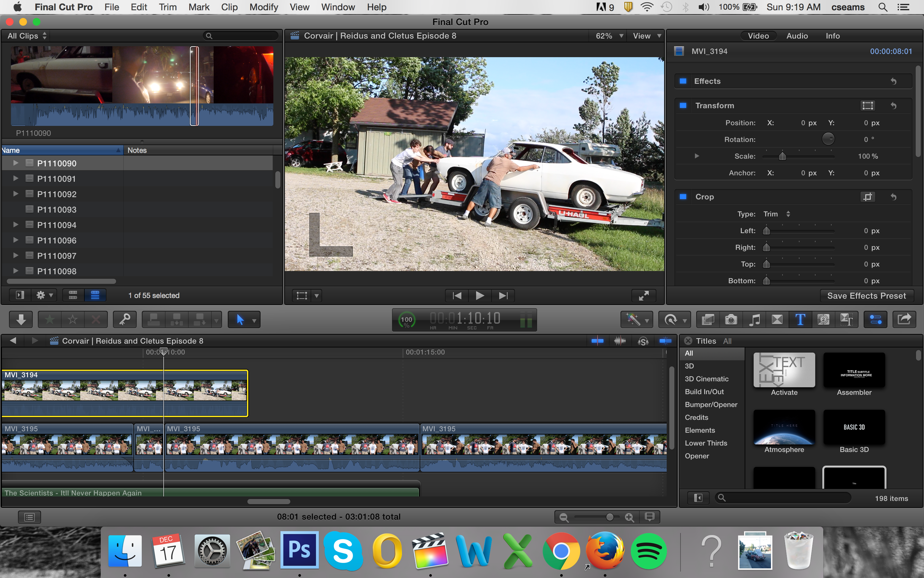The width and height of the screenshot is (924, 578).
Task: Open the Enhancements magic wand menu
Action: [x=637, y=320]
